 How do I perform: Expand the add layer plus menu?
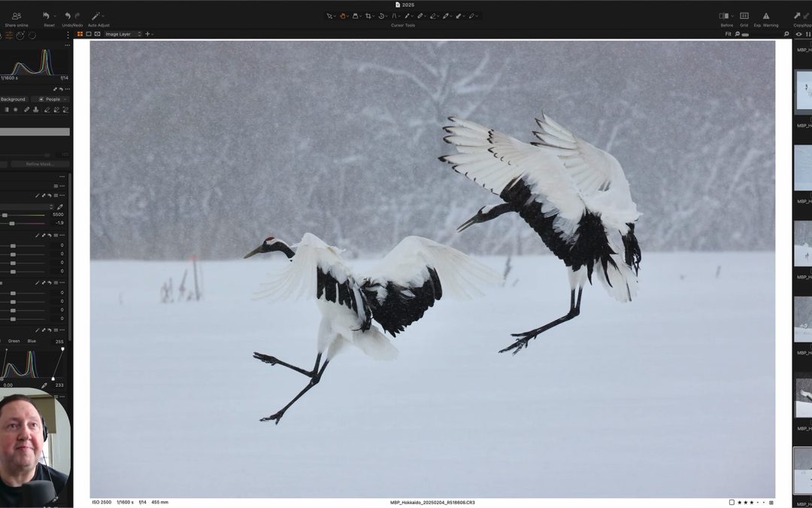[x=148, y=34]
